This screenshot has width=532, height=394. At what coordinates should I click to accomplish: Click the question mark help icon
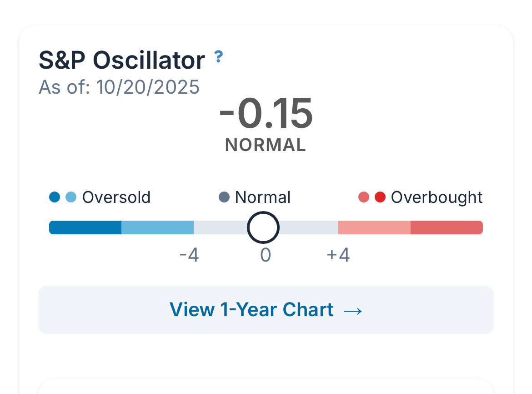coord(219,57)
